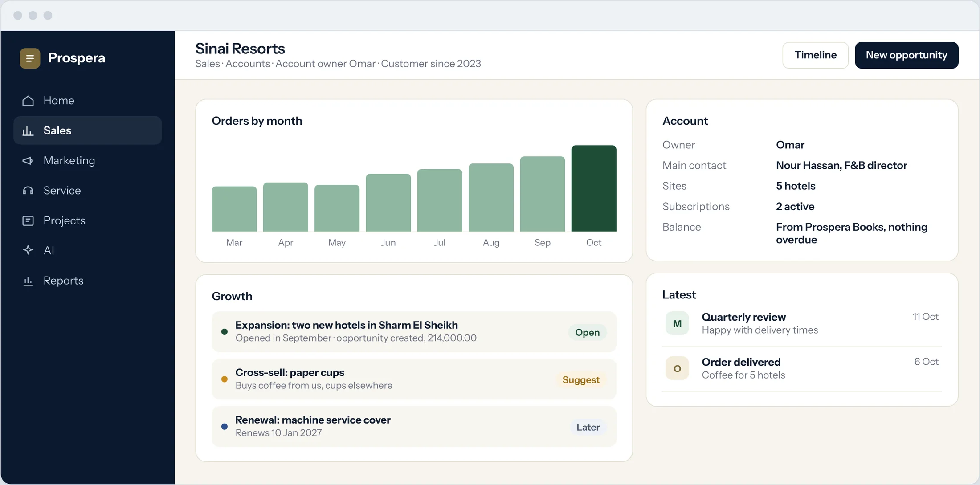Click the 'Customer since 2023' header text

click(x=431, y=64)
